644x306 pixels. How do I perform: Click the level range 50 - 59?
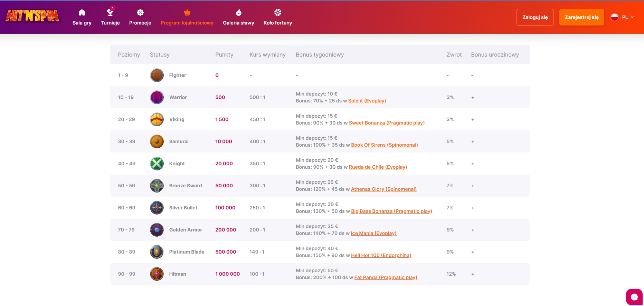click(126, 186)
